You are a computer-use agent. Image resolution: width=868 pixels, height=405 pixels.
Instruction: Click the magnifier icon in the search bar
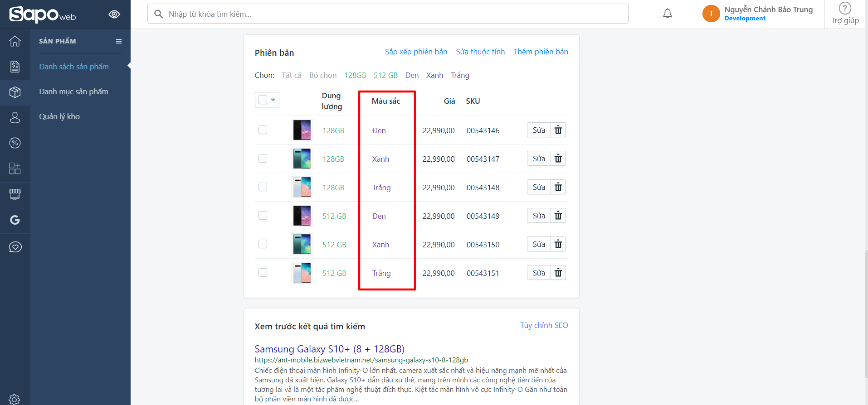[159, 14]
